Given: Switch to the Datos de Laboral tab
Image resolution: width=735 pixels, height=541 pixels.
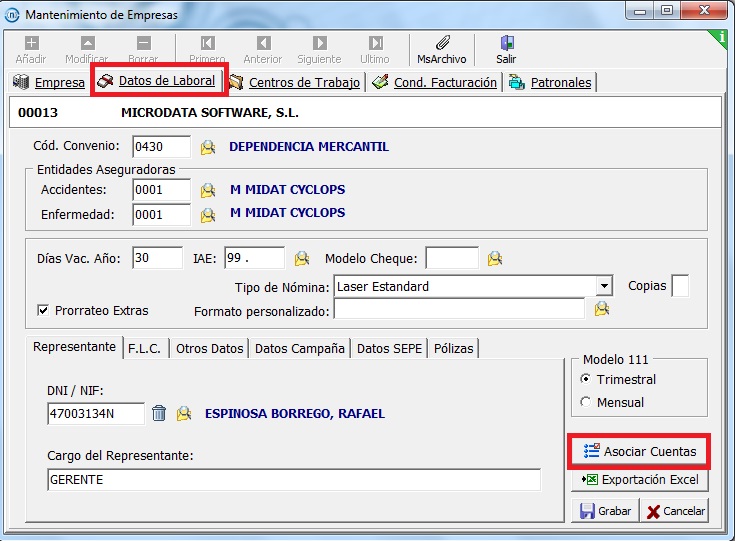Looking at the screenshot, I should point(158,81).
